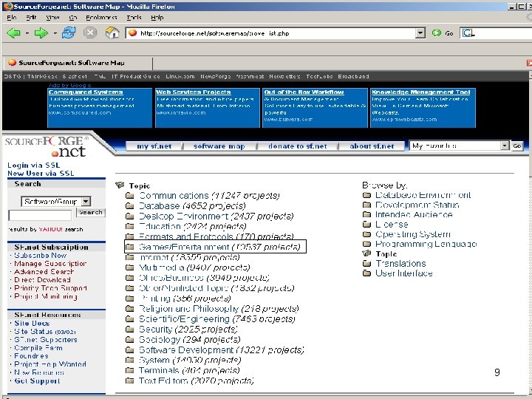Browse by Operating System link

[x=413, y=234]
